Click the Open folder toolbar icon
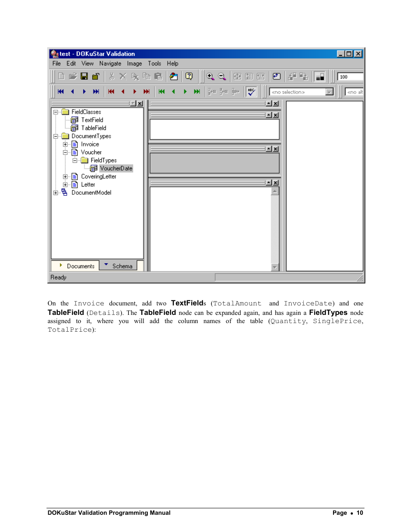 (x=73, y=76)
